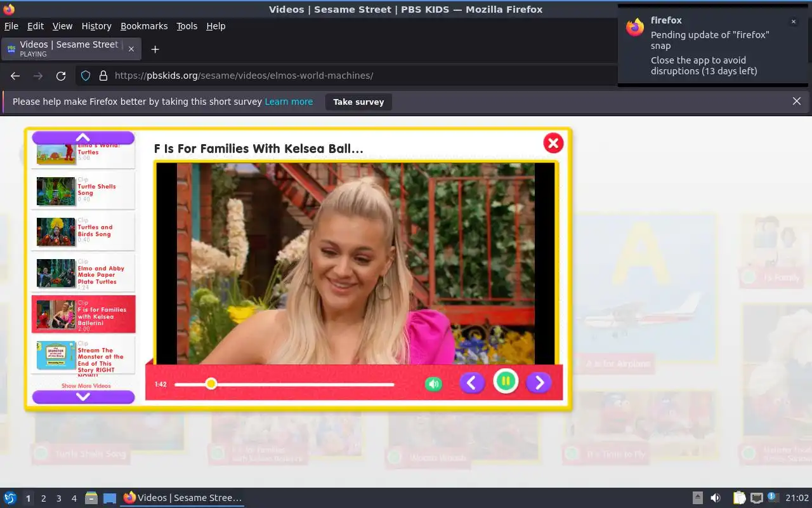Image resolution: width=812 pixels, height=508 pixels.
Task: Click the video title F Is For Families
Action: [259, 149]
